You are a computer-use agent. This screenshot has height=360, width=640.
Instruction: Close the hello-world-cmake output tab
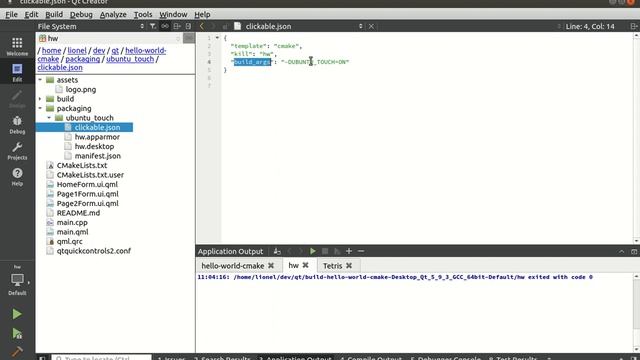coord(271,266)
